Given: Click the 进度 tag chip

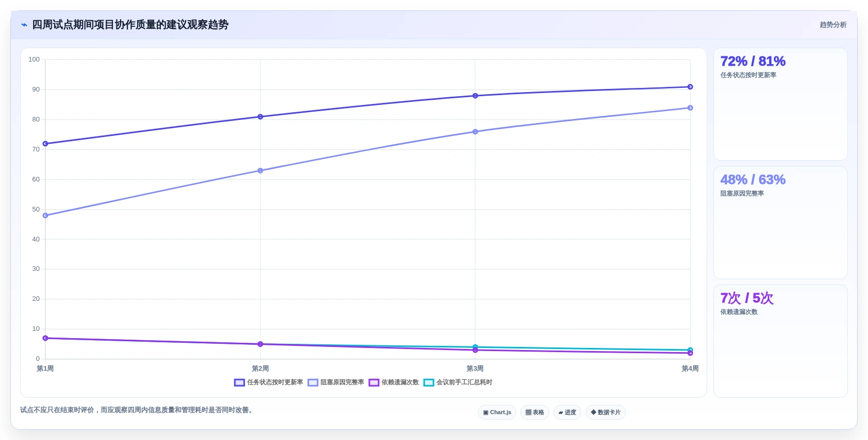Looking at the screenshot, I should tap(567, 413).
